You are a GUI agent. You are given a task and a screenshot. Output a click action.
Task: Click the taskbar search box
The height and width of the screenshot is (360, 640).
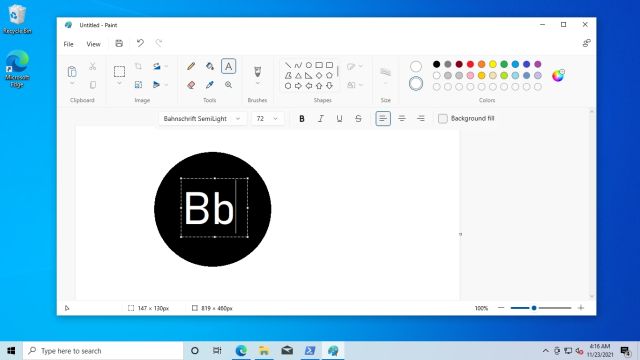103,351
